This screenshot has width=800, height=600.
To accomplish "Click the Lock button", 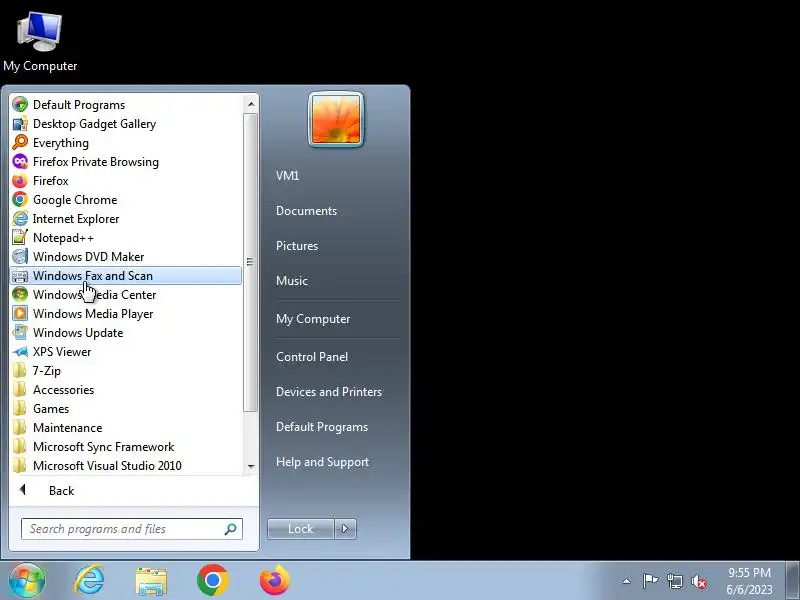I will [x=301, y=529].
